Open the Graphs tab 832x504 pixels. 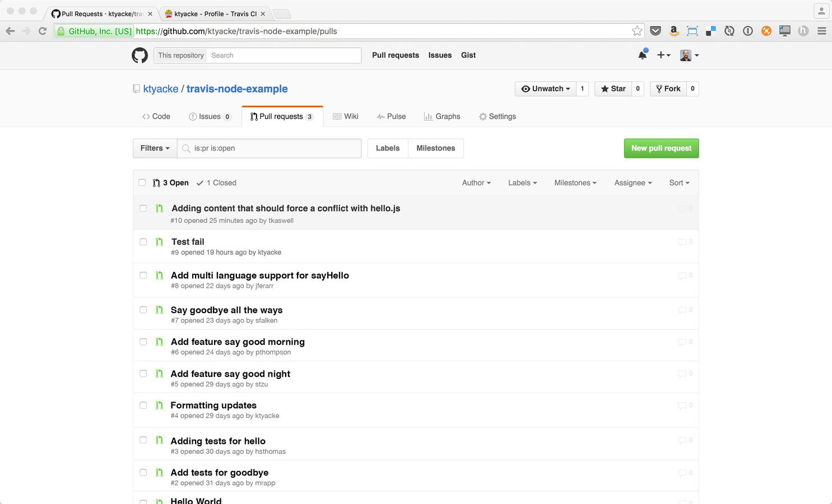pos(442,116)
